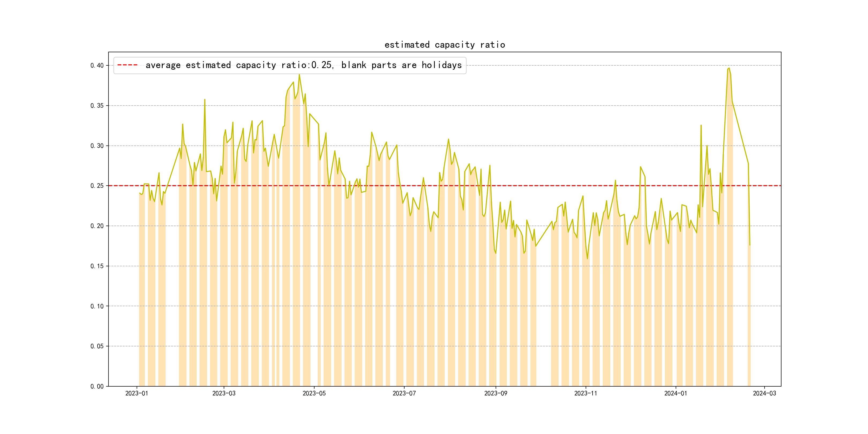
Task: Click the 0.40 y-axis tick label
Action: [x=97, y=65]
